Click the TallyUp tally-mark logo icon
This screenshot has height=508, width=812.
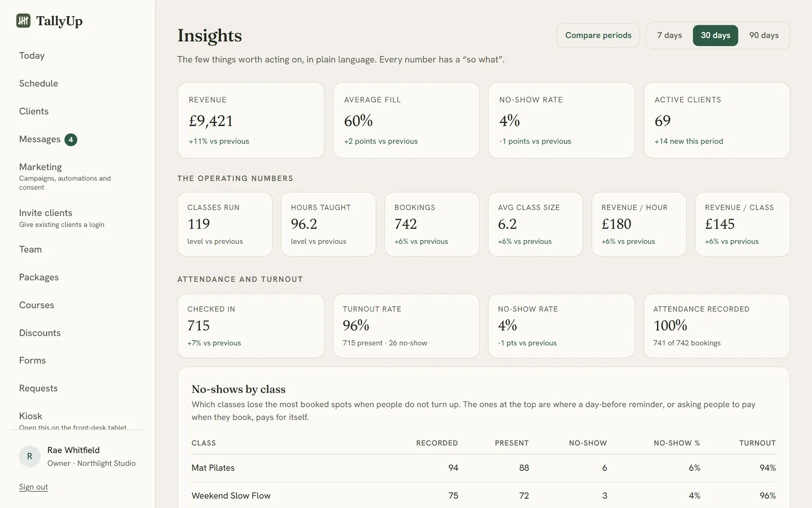click(x=23, y=21)
